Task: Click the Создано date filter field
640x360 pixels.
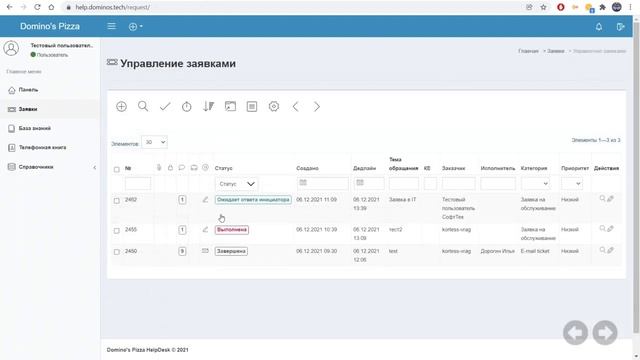Action: pos(322,184)
